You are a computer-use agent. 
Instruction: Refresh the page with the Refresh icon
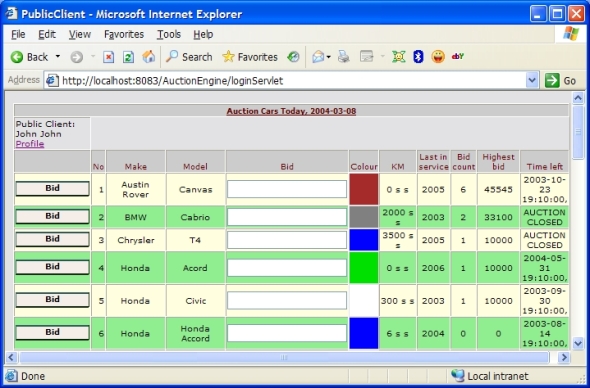click(128, 57)
